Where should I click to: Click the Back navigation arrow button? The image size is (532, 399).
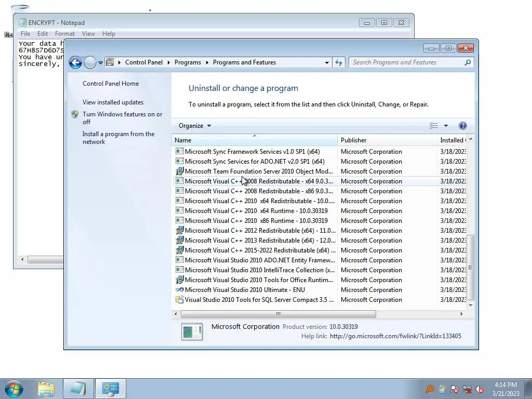pos(75,62)
